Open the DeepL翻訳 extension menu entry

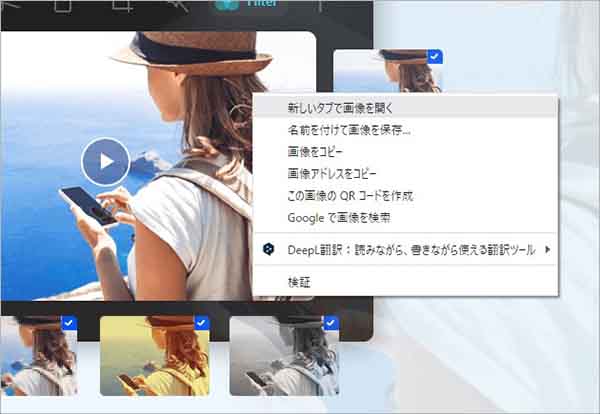tap(405, 250)
